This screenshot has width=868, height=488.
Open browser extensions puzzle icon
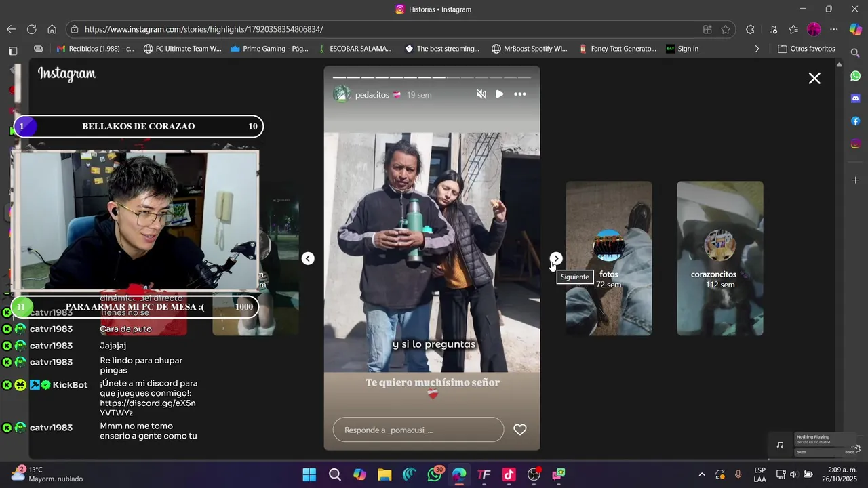tap(750, 29)
